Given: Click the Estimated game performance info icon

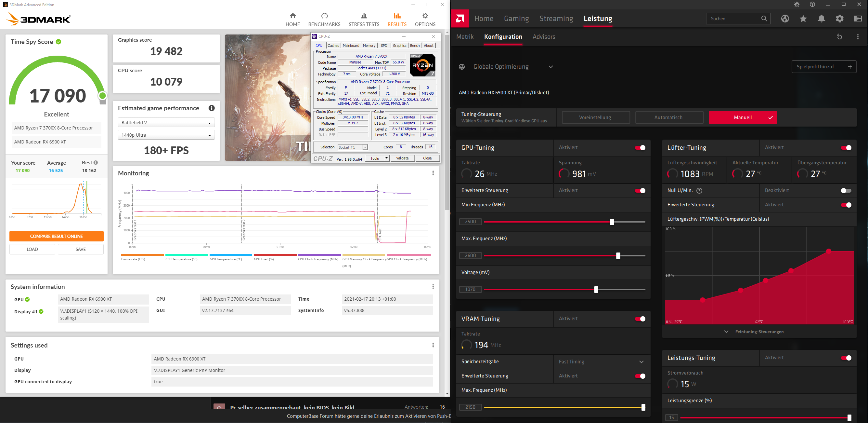Looking at the screenshot, I should 211,108.
